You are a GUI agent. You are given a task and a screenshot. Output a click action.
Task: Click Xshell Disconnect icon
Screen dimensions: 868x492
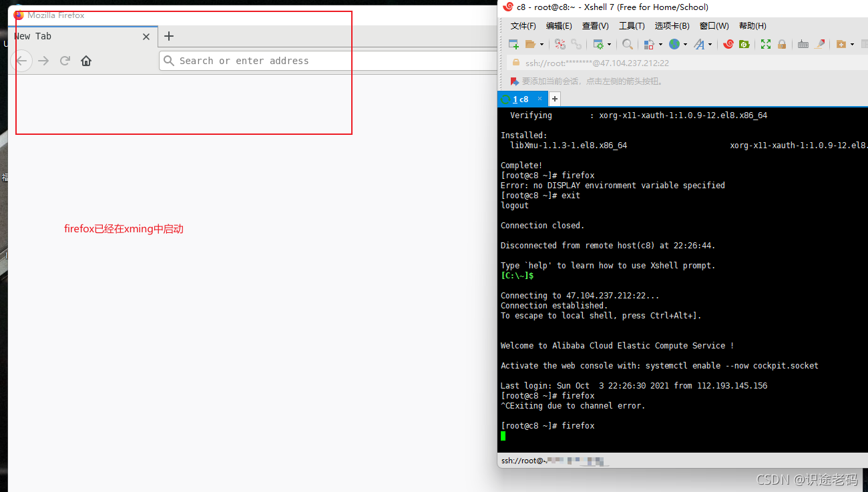click(560, 44)
